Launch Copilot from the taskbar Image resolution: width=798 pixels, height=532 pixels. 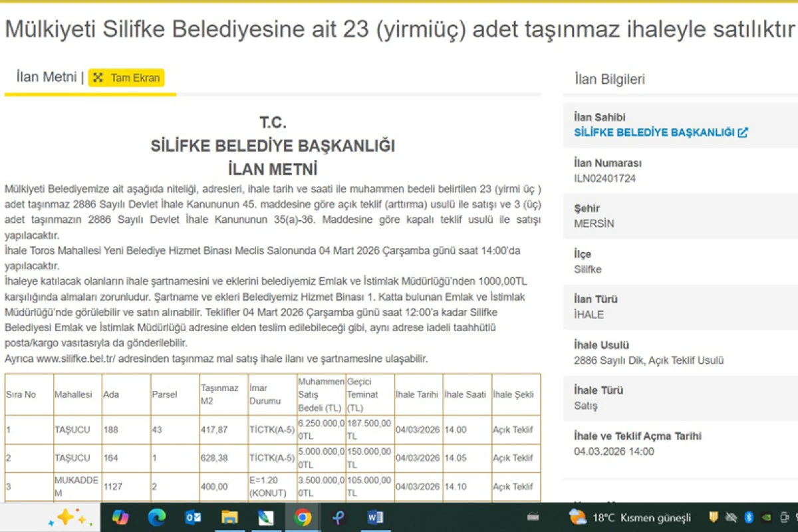coord(120,517)
